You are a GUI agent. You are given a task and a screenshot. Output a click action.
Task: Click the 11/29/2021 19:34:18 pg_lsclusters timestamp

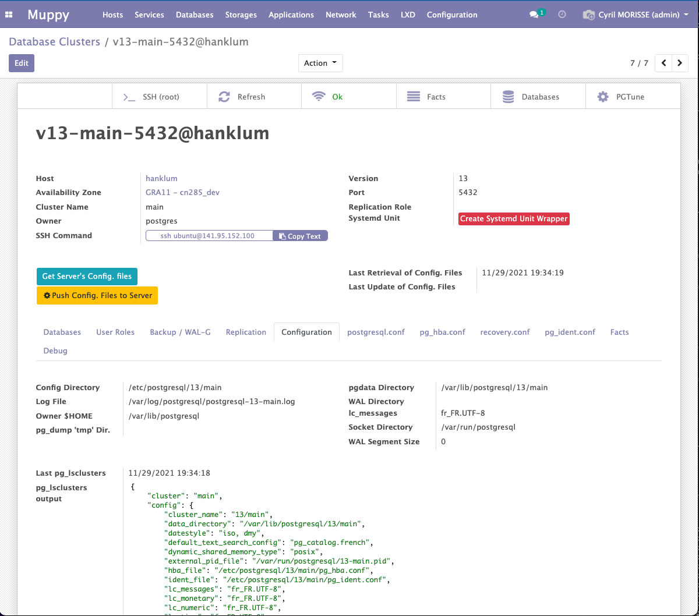[170, 473]
